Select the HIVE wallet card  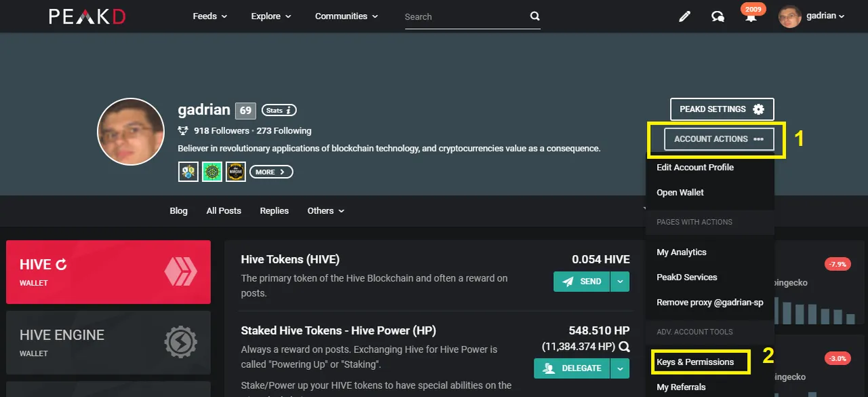coord(108,272)
